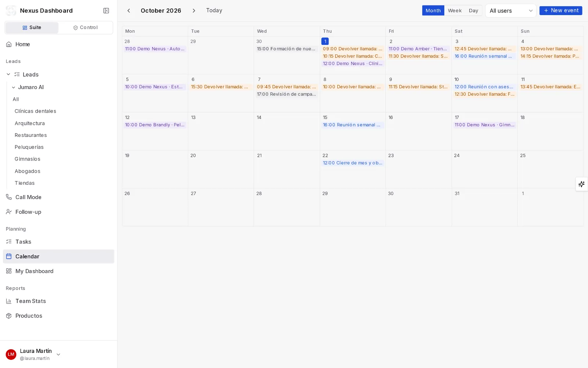Open Restaurantes lead list

coord(31,135)
